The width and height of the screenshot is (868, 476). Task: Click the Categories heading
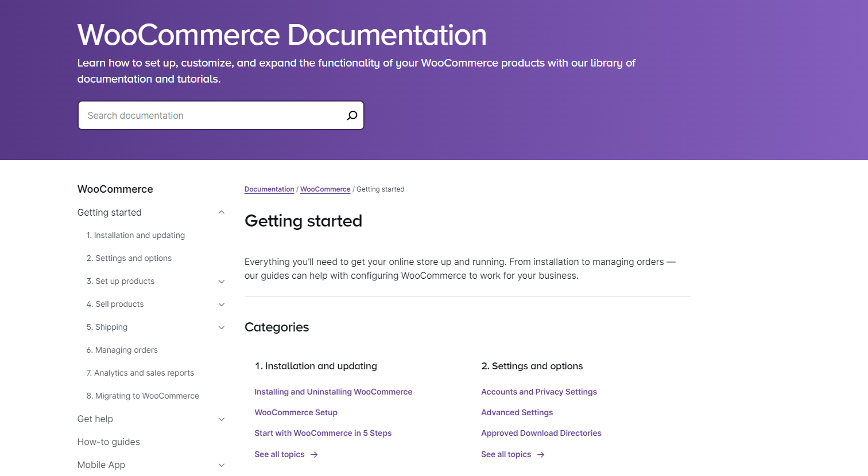277,327
